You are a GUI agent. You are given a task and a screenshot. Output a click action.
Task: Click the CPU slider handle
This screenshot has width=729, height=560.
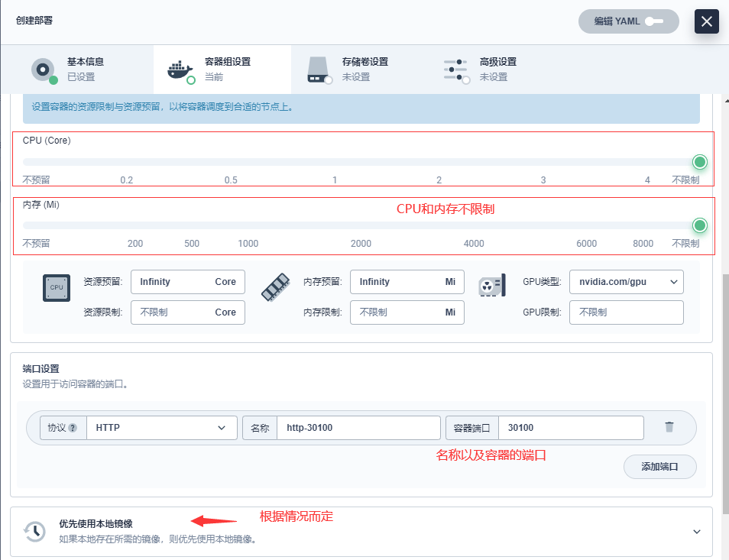point(699,162)
